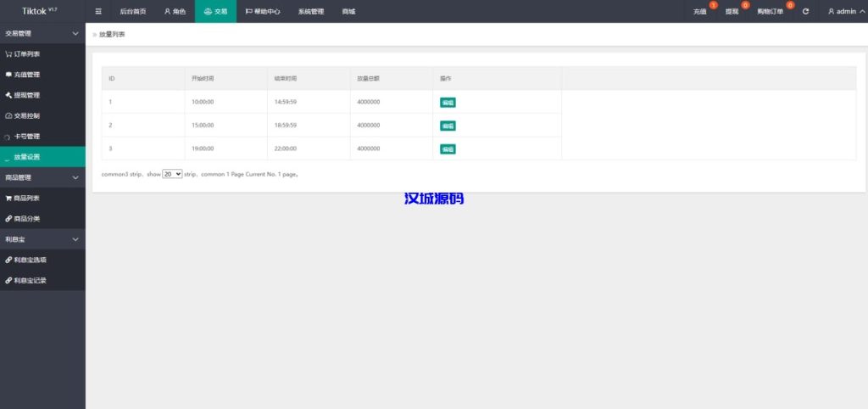This screenshot has height=409, width=868.
Task: Click the refresh icon in top bar
Action: [x=805, y=12]
